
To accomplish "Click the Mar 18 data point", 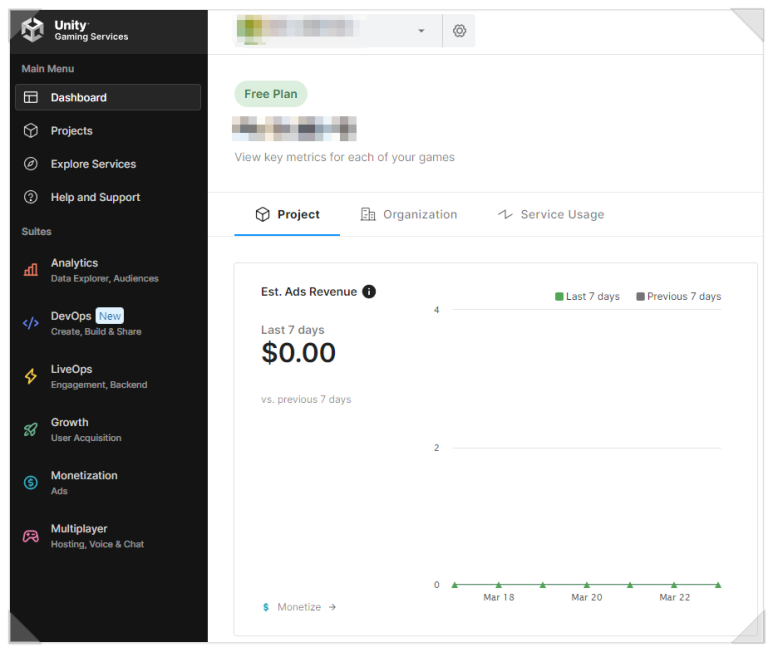I will 499,585.
